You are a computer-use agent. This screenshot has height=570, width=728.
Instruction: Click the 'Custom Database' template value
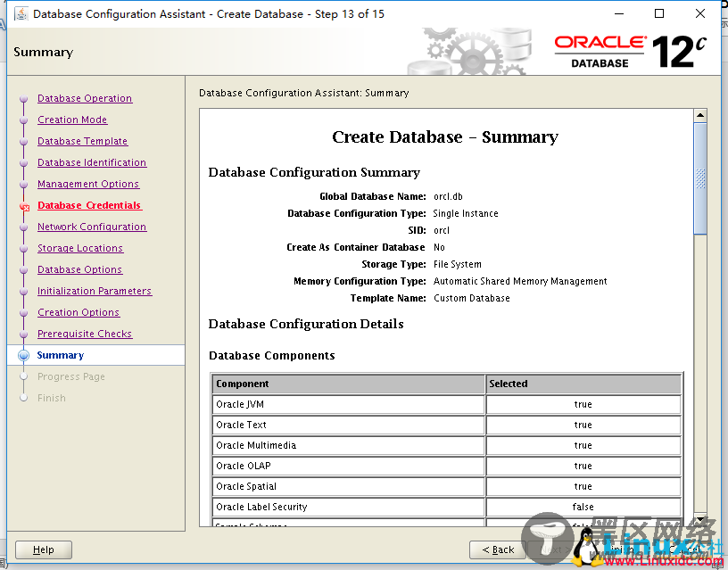pyautogui.click(x=472, y=298)
